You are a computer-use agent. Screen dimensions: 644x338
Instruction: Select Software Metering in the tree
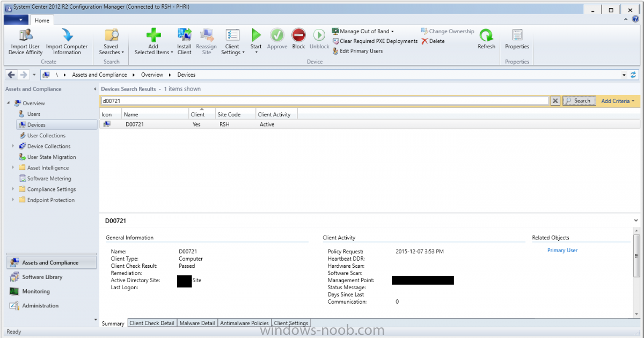49,178
